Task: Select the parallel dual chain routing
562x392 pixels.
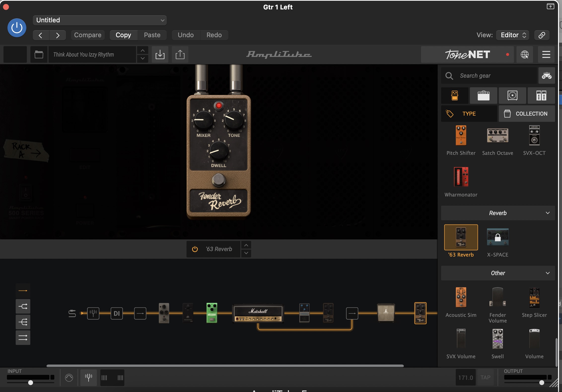Action: point(23,338)
